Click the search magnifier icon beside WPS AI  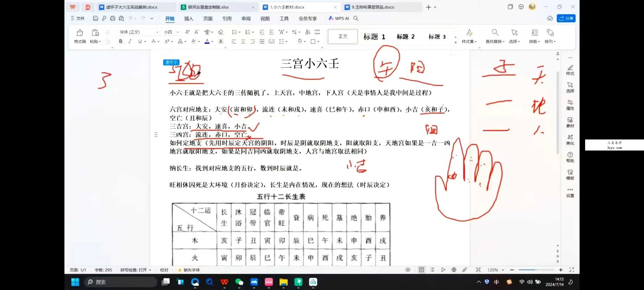click(356, 18)
